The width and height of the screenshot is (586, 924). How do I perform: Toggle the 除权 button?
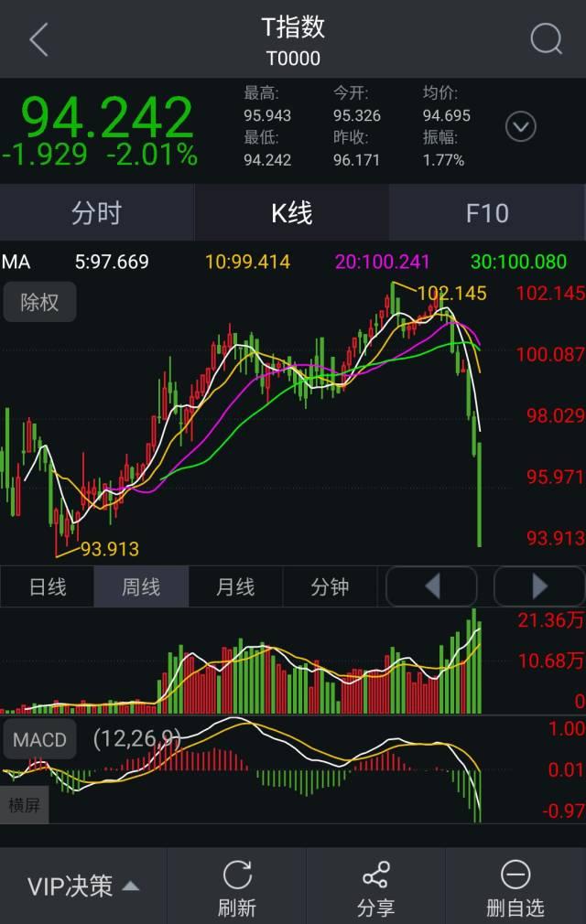point(39,302)
